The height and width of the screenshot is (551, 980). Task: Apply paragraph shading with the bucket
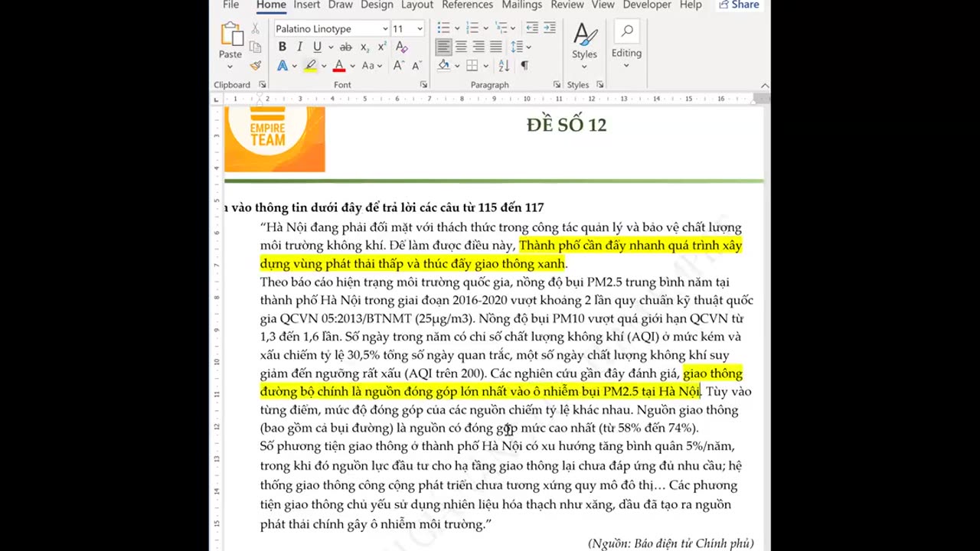pyautogui.click(x=443, y=66)
